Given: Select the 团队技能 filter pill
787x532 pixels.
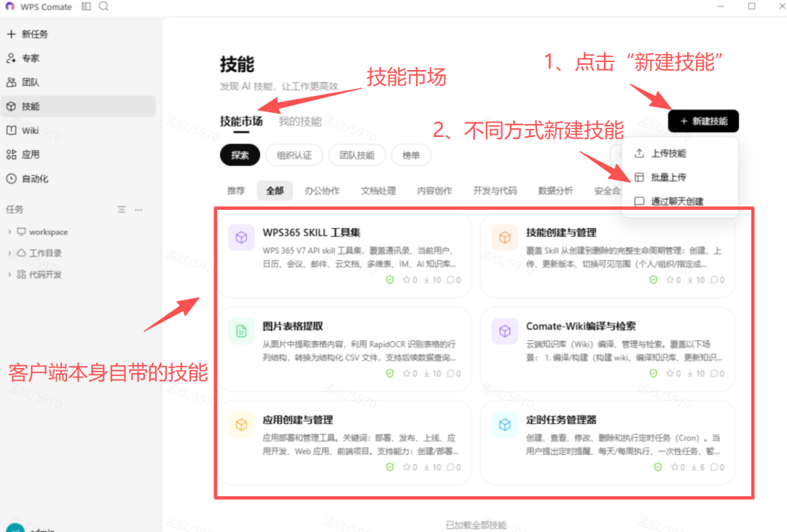Looking at the screenshot, I should pos(357,155).
